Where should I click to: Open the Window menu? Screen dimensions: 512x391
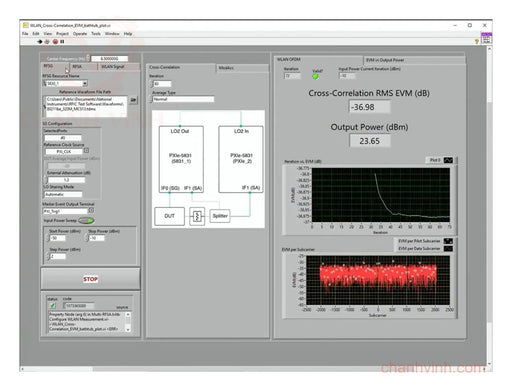point(112,34)
